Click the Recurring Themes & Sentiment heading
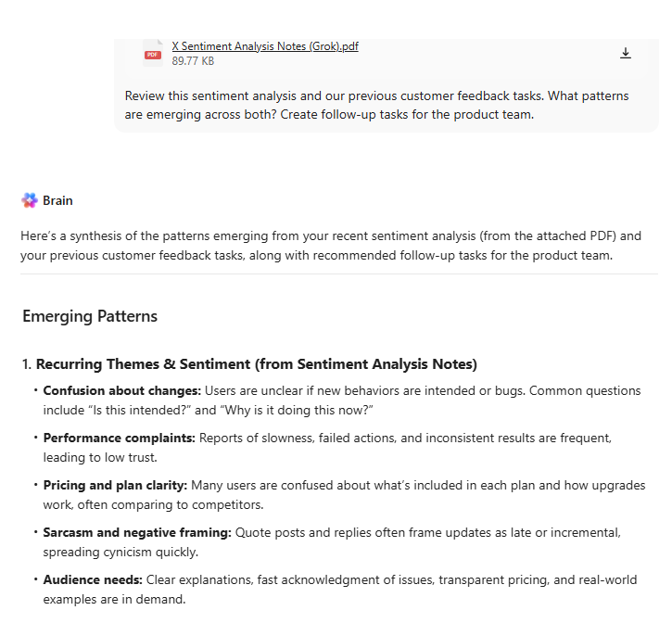 coord(257,364)
